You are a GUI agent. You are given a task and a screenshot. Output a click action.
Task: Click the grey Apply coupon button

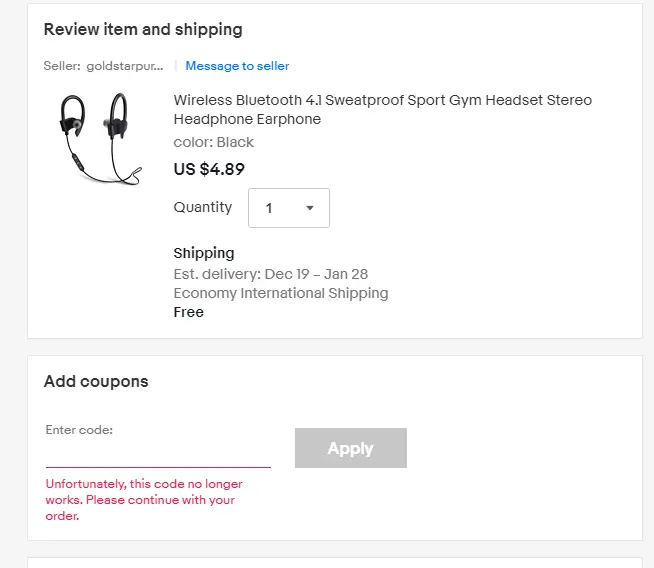350,448
